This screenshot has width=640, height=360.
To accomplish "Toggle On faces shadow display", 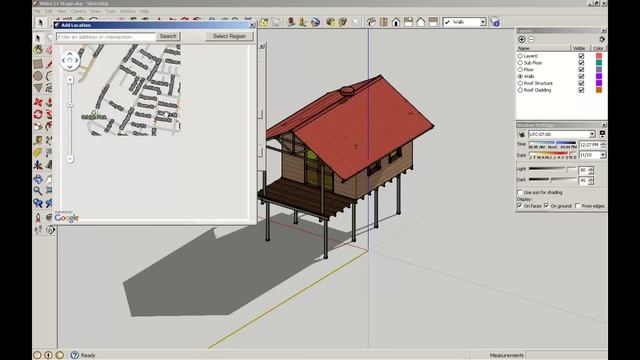I will pyautogui.click(x=520, y=206).
